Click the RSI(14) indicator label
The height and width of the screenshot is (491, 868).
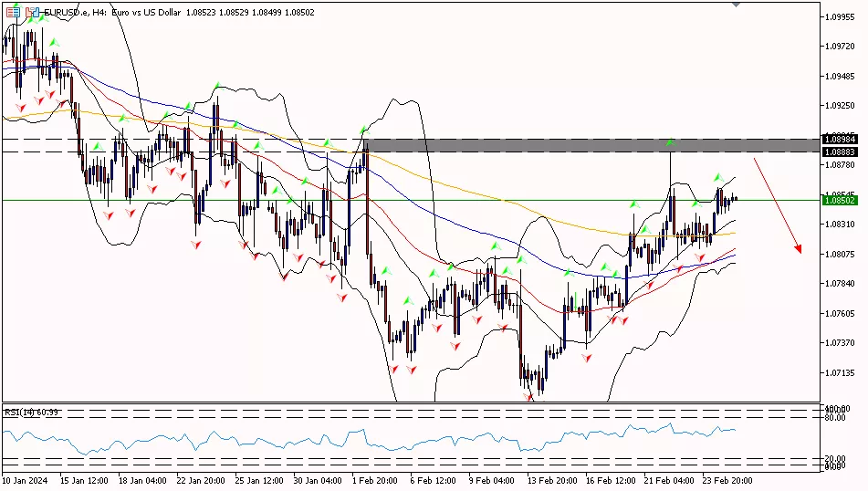[32, 413]
